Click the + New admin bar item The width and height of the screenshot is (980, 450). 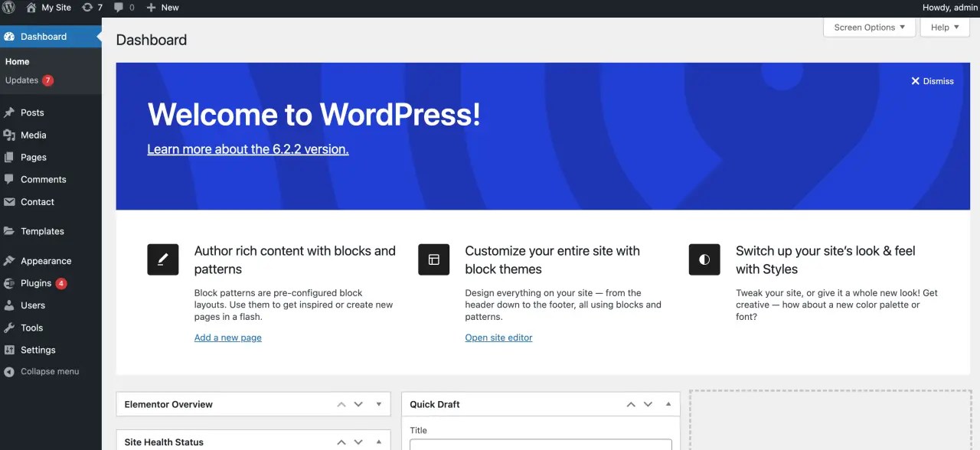(x=162, y=8)
